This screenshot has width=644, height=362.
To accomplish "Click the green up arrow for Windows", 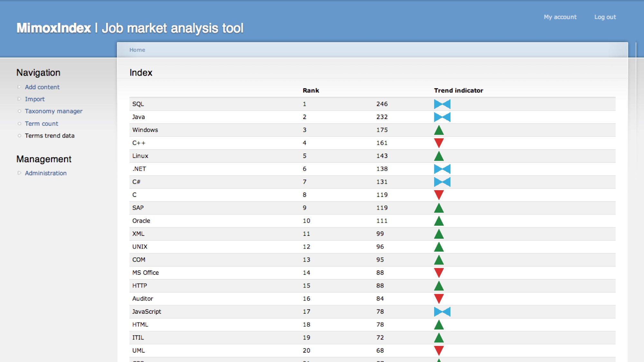I will tap(439, 130).
